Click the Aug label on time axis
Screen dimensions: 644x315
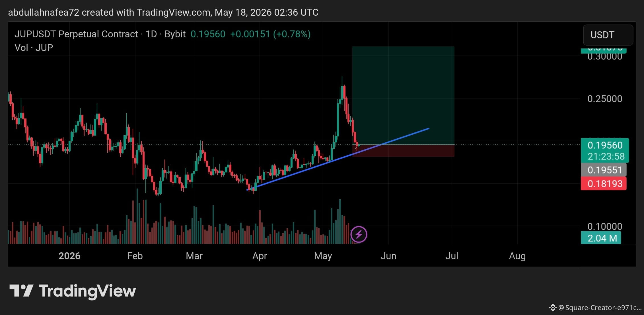517,256
